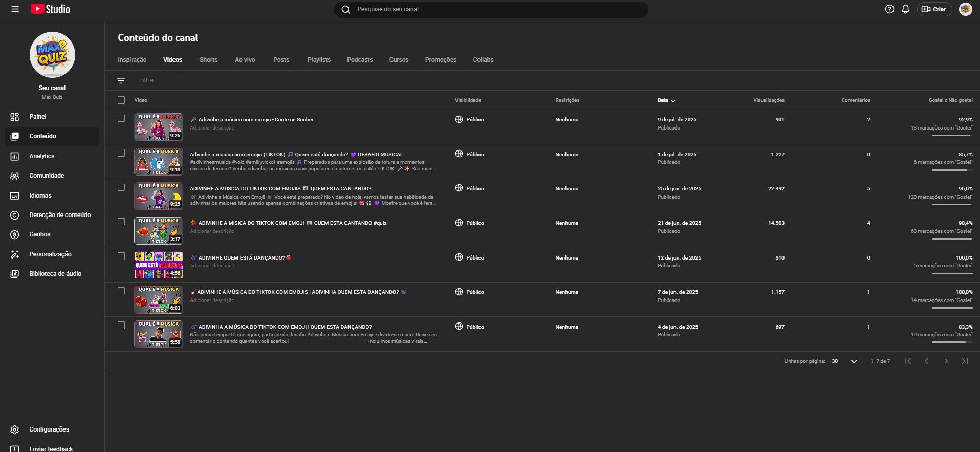Open the account avatar menu
This screenshot has height=452, width=980.
click(965, 9)
